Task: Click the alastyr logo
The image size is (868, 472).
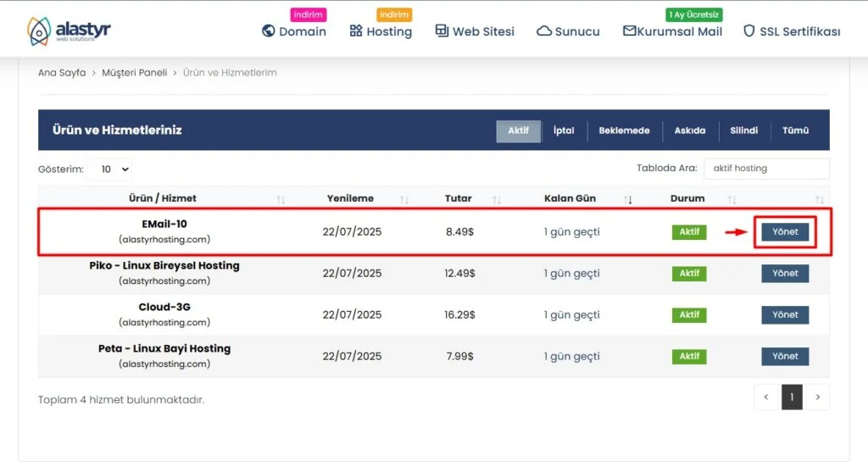Action: point(69,31)
